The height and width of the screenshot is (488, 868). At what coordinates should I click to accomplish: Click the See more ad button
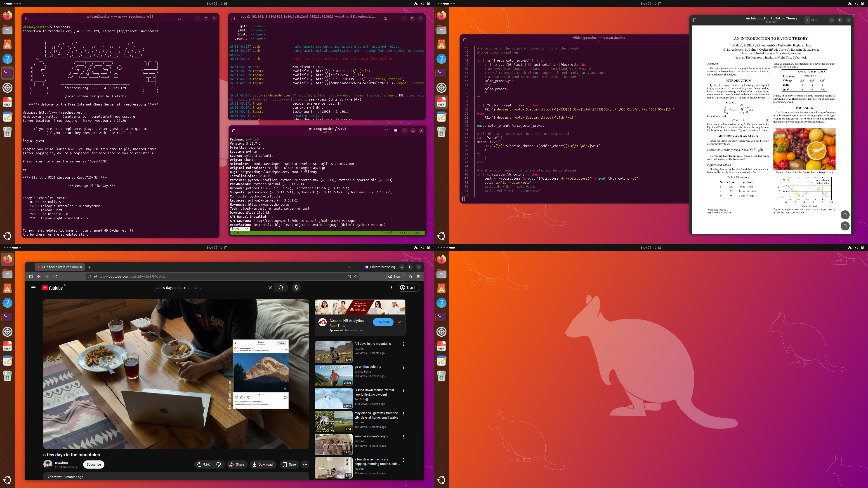point(383,322)
